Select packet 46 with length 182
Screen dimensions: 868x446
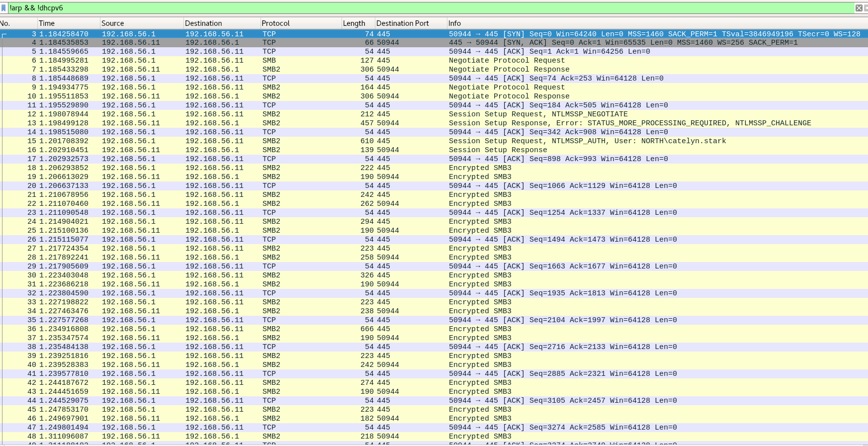(x=434, y=419)
